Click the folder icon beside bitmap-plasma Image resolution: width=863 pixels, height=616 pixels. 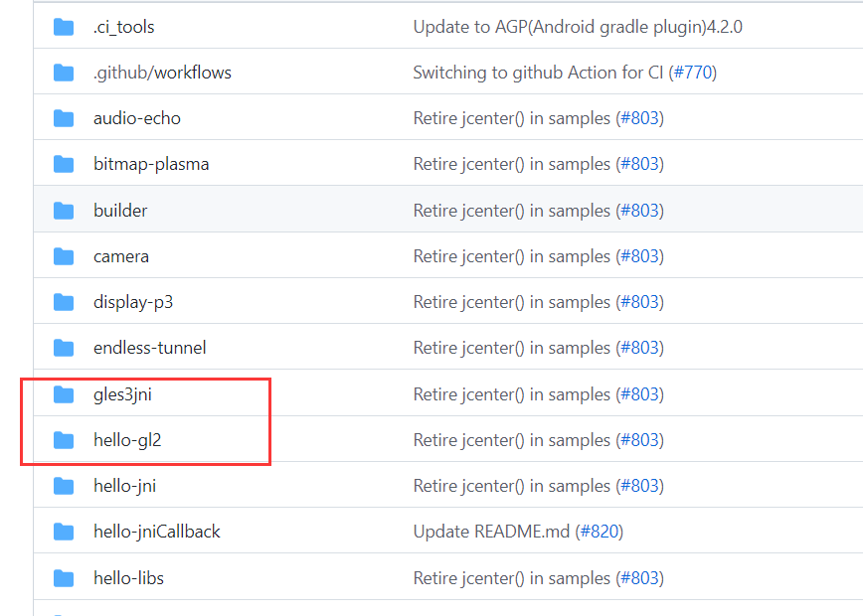point(64,164)
